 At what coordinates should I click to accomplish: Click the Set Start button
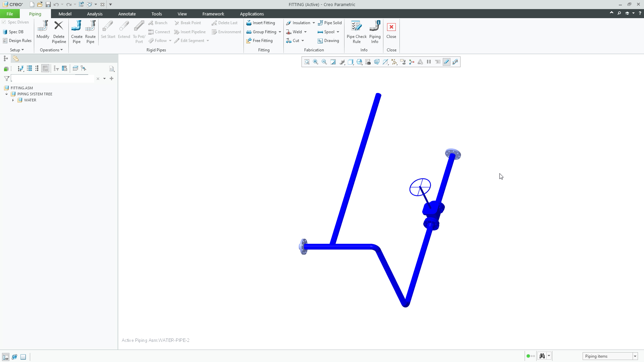(x=108, y=32)
